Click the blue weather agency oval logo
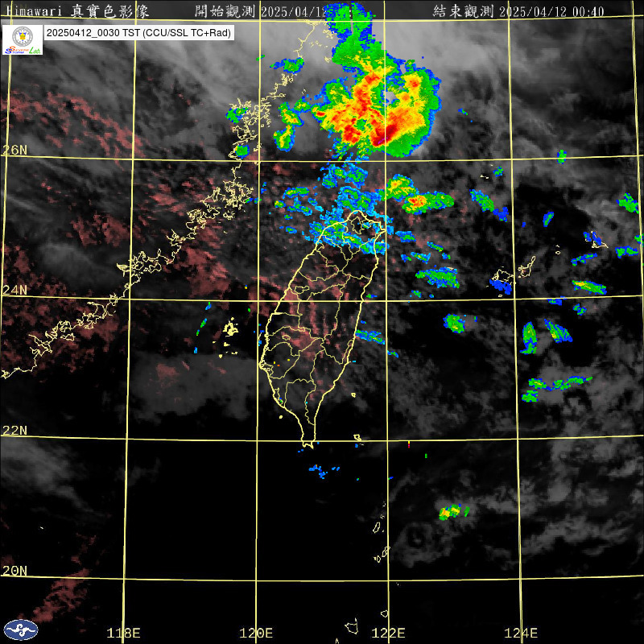644x644 pixels. pos(21,630)
